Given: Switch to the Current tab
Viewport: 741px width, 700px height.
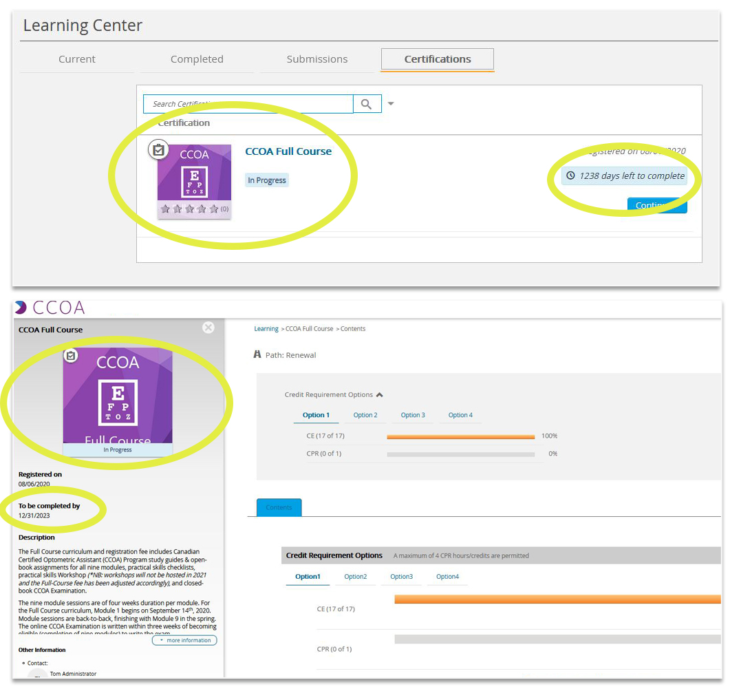Looking at the screenshot, I should pos(77,59).
